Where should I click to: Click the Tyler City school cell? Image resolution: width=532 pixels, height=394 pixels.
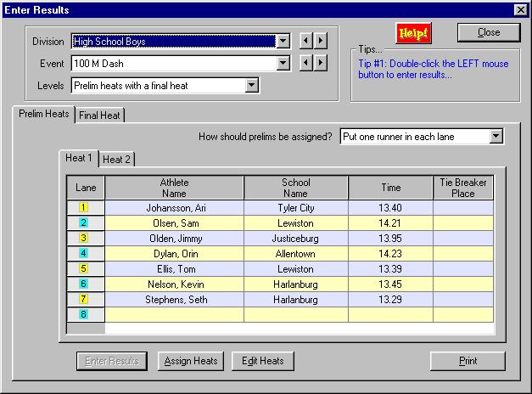296,207
